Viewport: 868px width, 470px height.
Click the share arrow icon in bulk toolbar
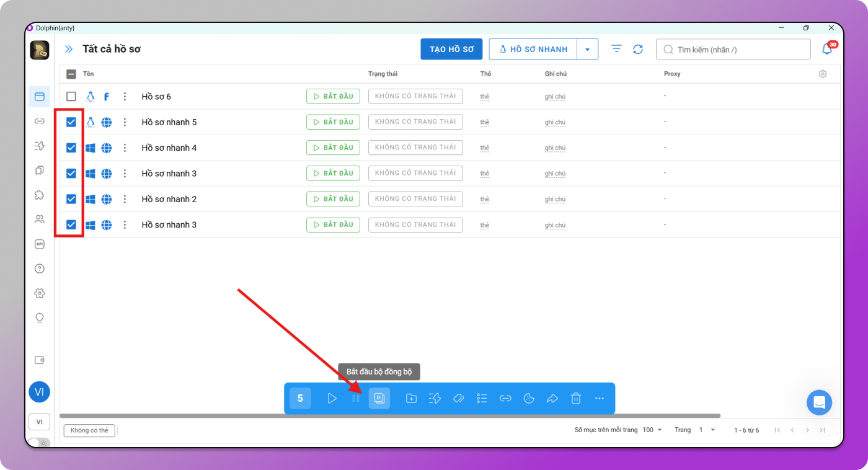coord(552,398)
